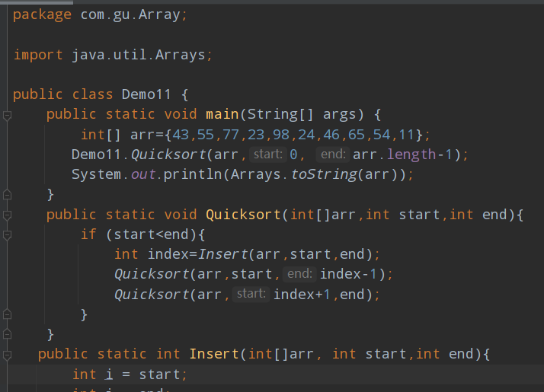Click the horizontal scrollbar thumb at the top
This screenshot has width=544, height=392.
click(37, 2)
